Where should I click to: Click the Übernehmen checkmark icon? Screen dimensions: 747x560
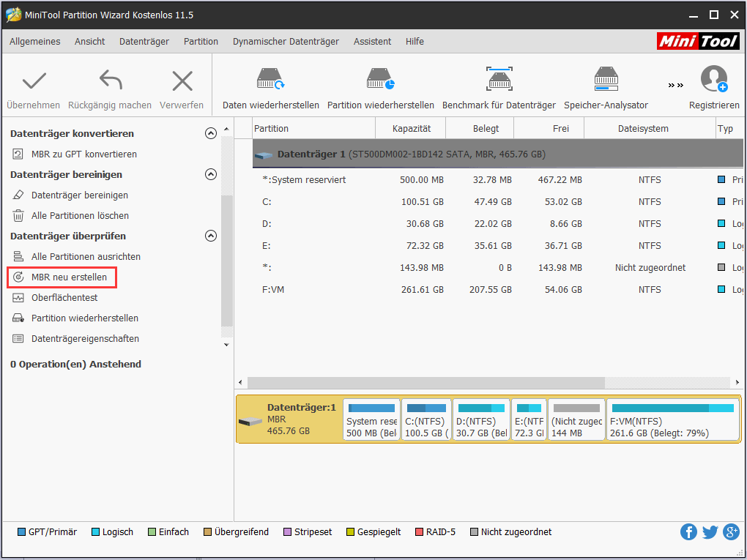[x=34, y=81]
